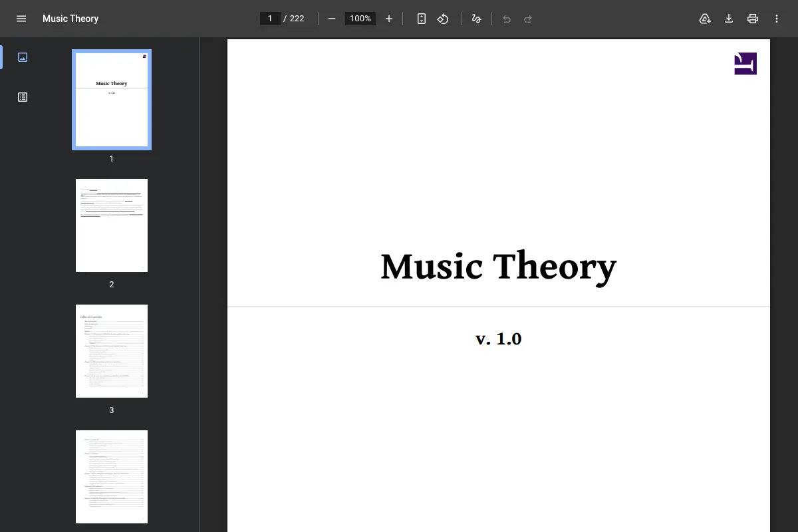Save the PDF to Google Drive

click(705, 19)
